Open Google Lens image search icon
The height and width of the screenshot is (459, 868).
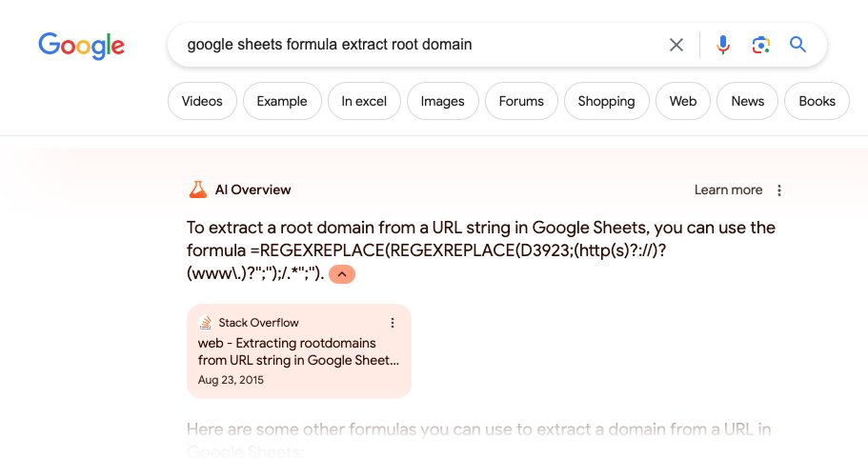click(x=760, y=45)
